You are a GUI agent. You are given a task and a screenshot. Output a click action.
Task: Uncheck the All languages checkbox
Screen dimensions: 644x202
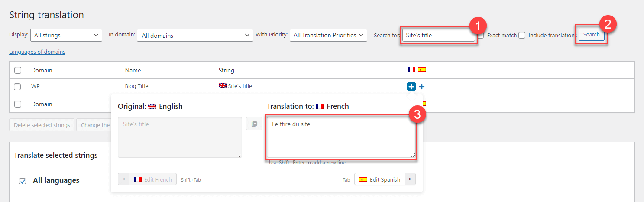[x=23, y=181]
